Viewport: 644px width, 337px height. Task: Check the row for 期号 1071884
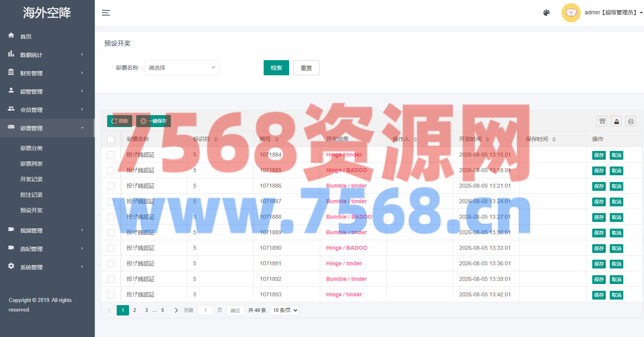(x=111, y=155)
